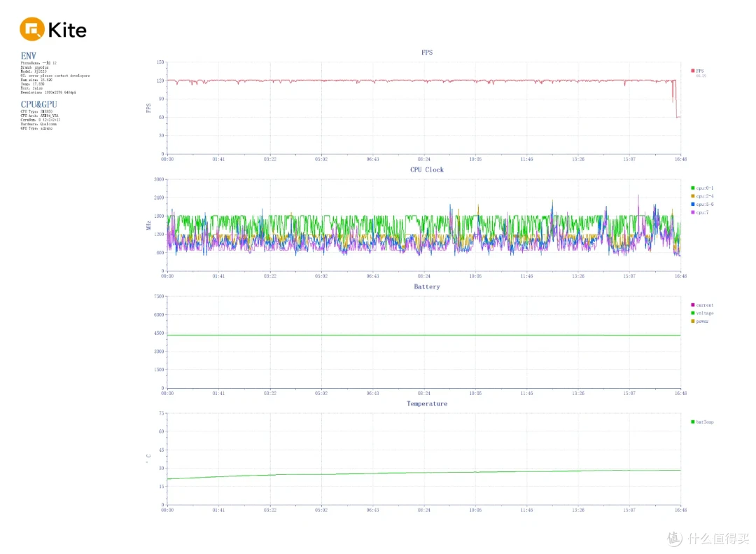The width and height of the screenshot is (756, 554).
Task: Click the orange cpu:2-4 legend swatch
Action: click(x=693, y=196)
